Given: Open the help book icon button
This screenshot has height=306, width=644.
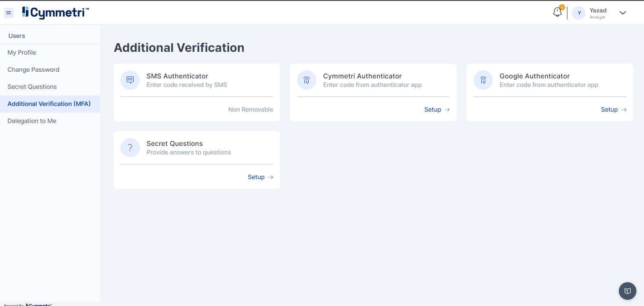Looking at the screenshot, I should click(627, 291).
